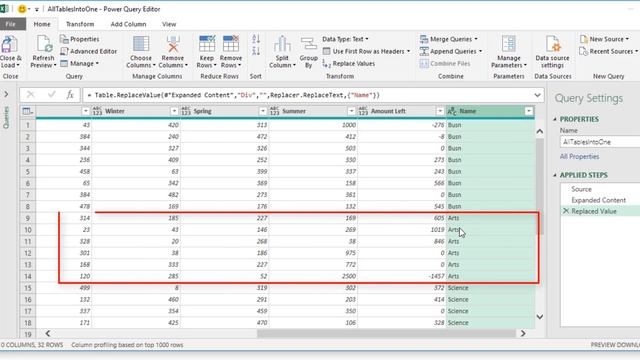Viewport: 640px width, 360px height.
Task: Click Use First Row as Headers
Action: click(366, 51)
